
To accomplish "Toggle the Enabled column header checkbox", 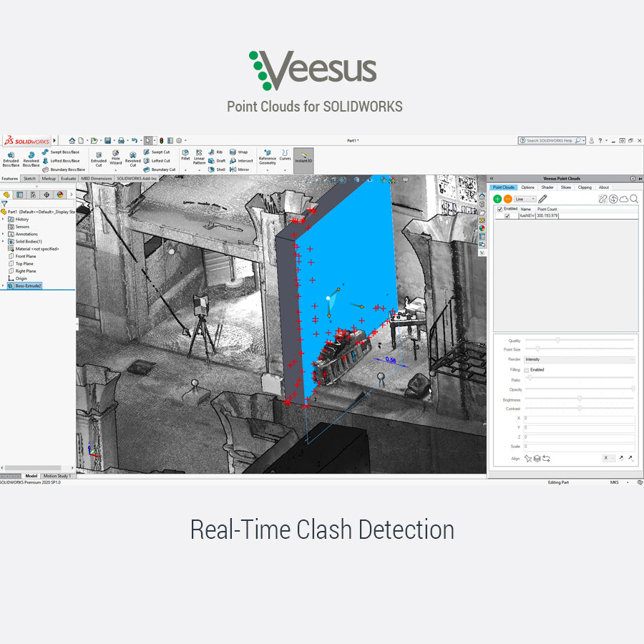I will [x=499, y=208].
